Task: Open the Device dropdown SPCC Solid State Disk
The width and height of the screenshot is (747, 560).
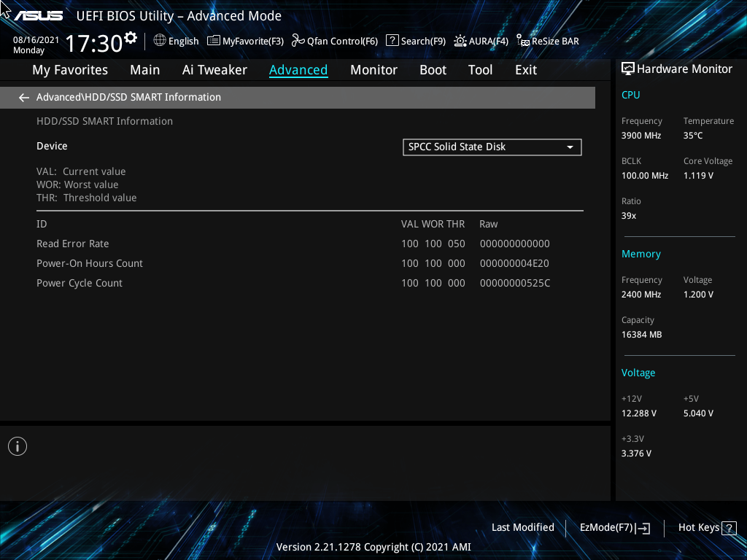Action: tap(492, 147)
